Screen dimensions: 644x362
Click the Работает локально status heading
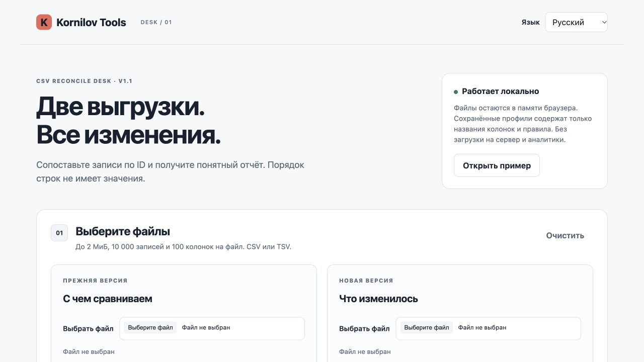click(x=500, y=92)
